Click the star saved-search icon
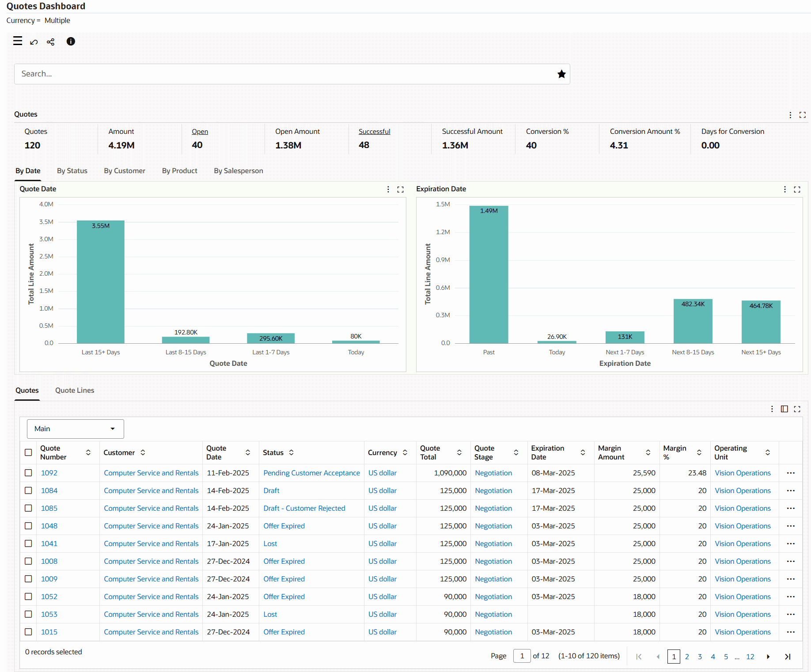This screenshot has width=811, height=672. coord(561,74)
